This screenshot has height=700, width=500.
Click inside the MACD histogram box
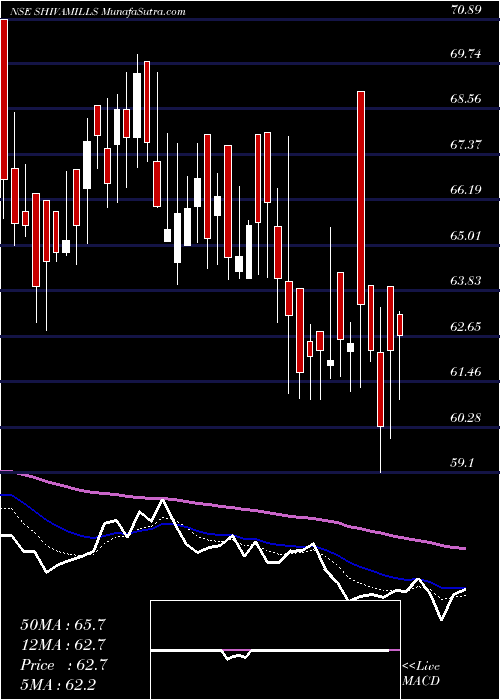pyautogui.click(x=275, y=650)
